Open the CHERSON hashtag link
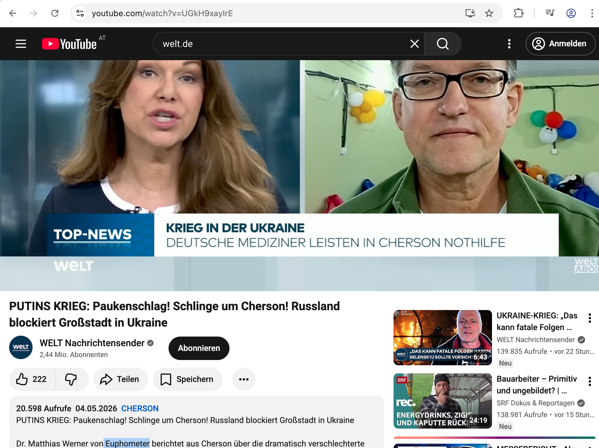The height and width of the screenshot is (448, 599). pyautogui.click(x=140, y=408)
